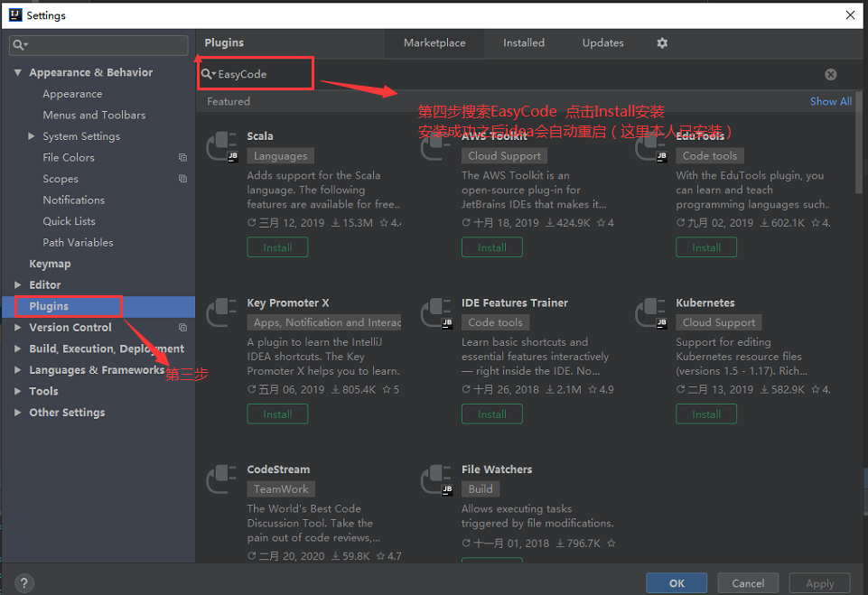Screen dimensions: 868x595
Task: Expand Build, Execution, Deployment
Action: click(18, 349)
